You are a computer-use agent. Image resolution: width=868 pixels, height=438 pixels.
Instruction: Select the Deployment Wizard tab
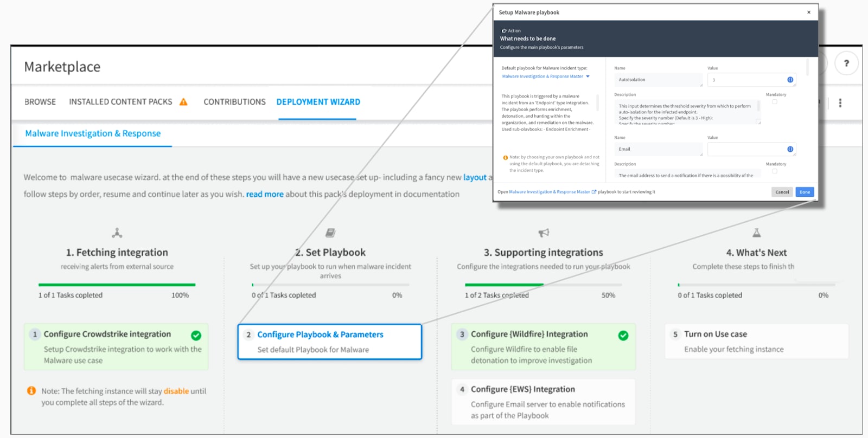tap(318, 102)
